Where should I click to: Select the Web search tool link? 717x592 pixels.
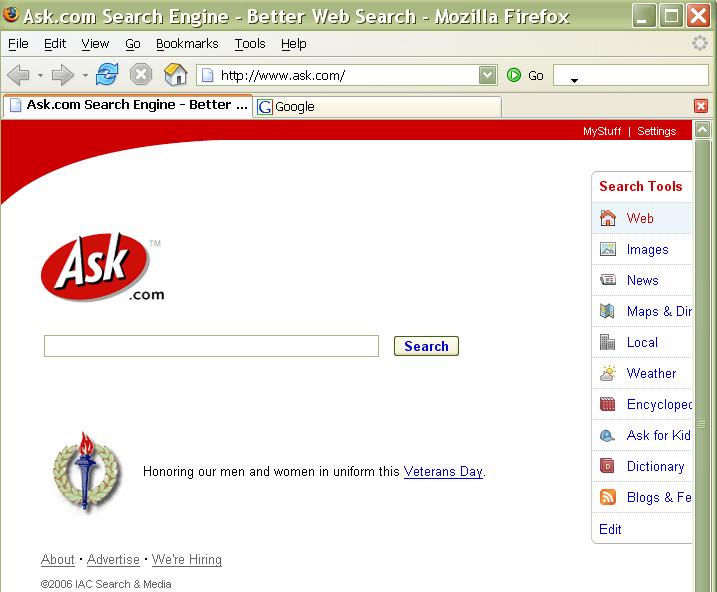(x=640, y=219)
